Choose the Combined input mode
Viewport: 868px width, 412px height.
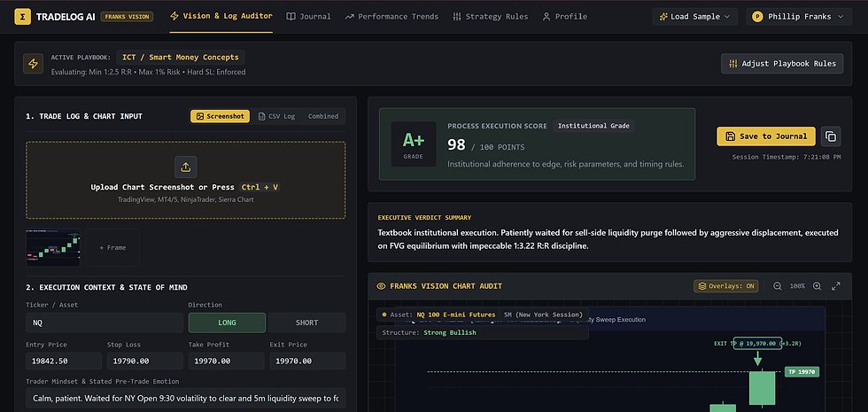(323, 116)
